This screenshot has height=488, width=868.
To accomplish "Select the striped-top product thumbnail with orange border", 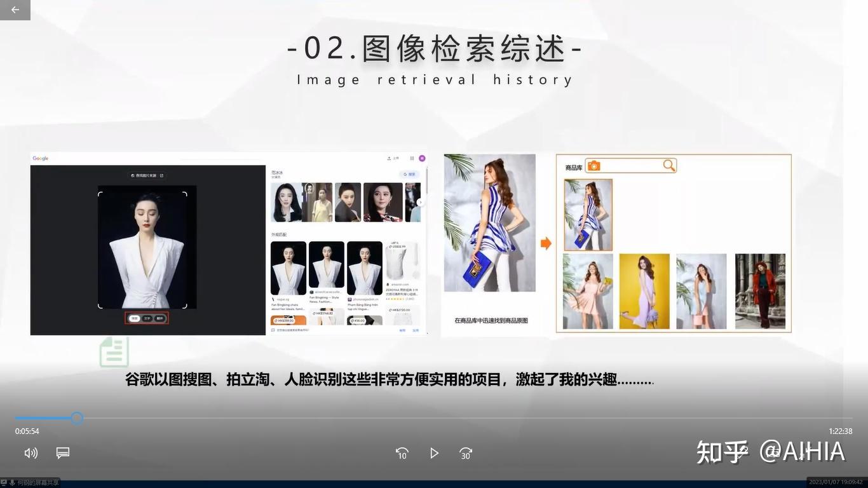I will pyautogui.click(x=588, y=215).
